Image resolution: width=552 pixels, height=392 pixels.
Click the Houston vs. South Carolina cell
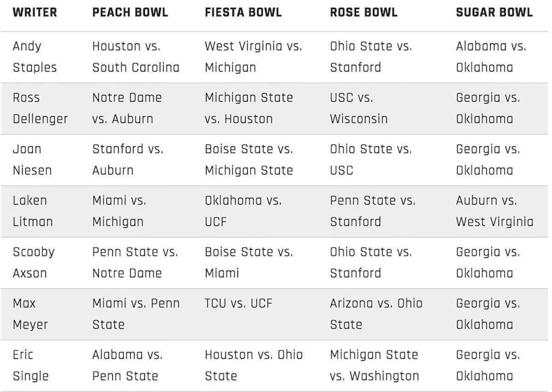pos(136,57)
